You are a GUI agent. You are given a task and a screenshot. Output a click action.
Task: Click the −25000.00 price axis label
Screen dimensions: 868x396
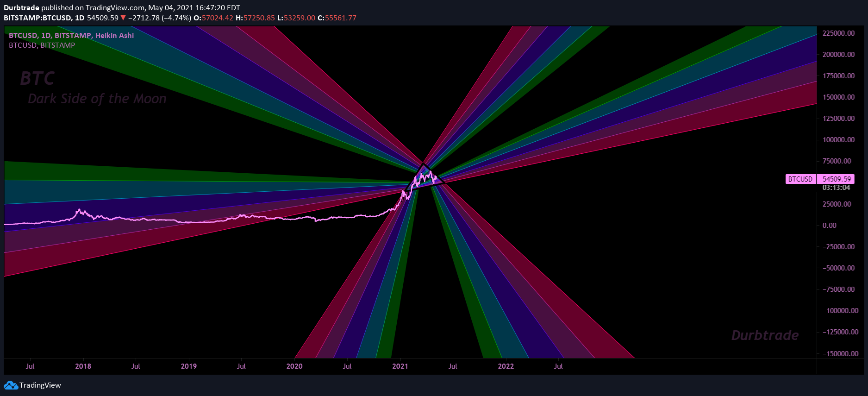[838, 247]
